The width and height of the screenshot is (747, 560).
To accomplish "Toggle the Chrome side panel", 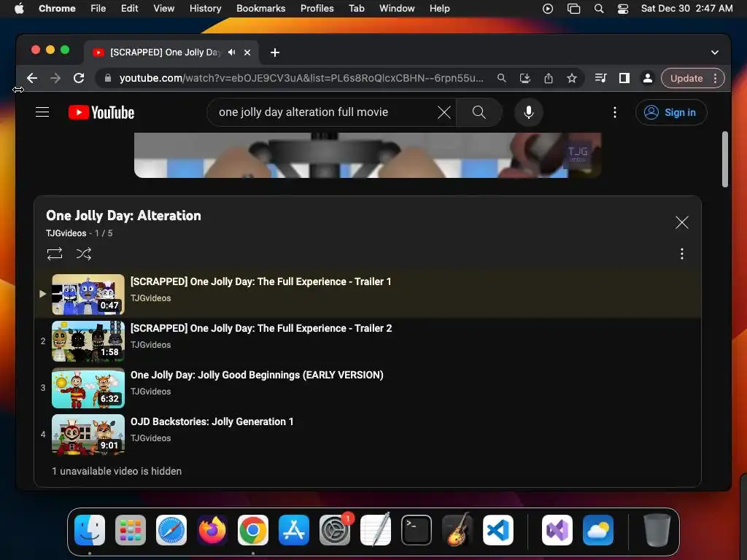I will tap(624, 78).
